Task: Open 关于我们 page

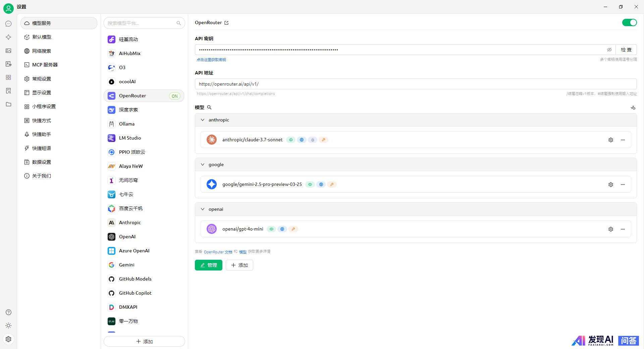Action: pyautogui.click(x=59, y=176)
